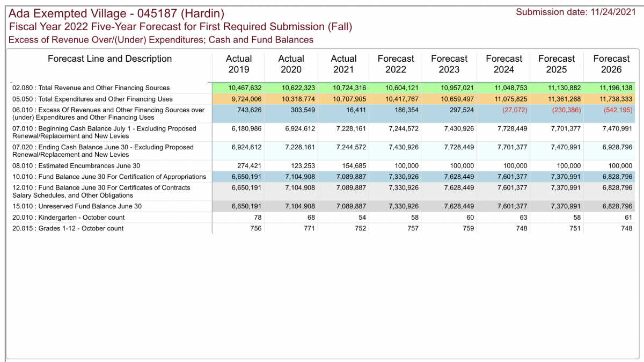Click total revenue value 11,130,882

point(564,88)
